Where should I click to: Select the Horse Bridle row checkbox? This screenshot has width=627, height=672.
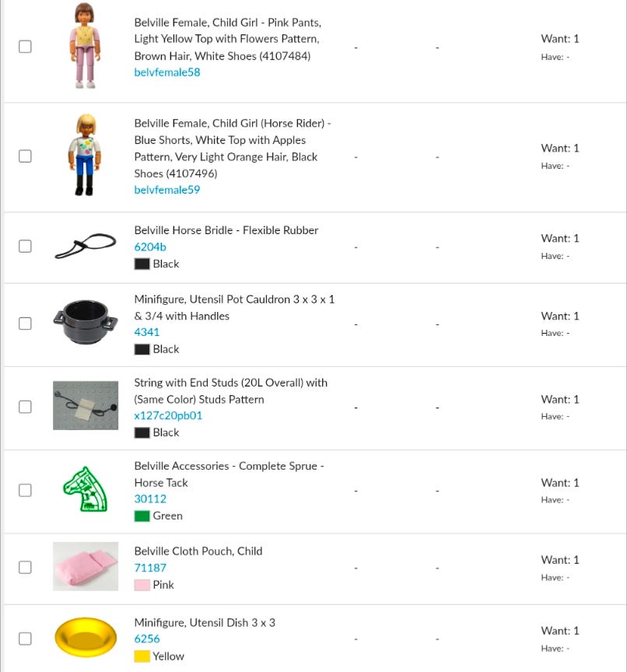(x=26, y=247)
